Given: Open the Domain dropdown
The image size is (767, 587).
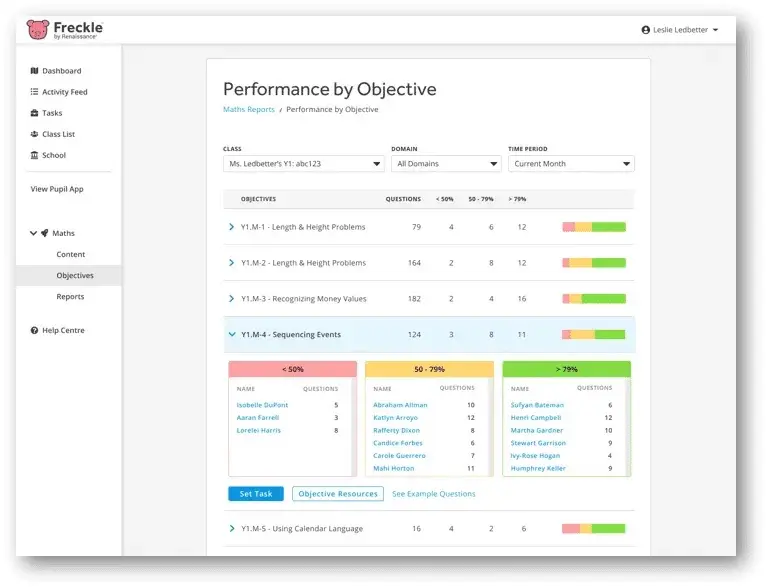Looking at the screenshot, I should [446, 164].
